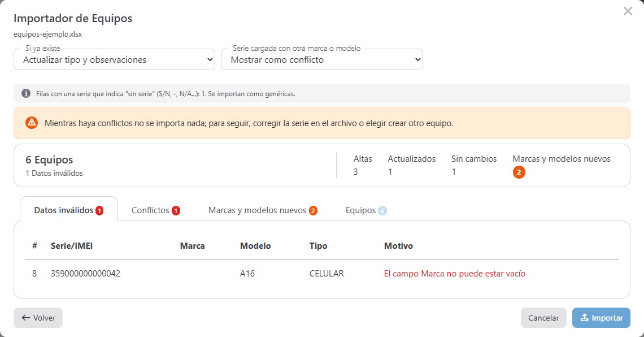Click the 'Sin cambios' summary label
The image size is (644, 337).
[474, 159]
